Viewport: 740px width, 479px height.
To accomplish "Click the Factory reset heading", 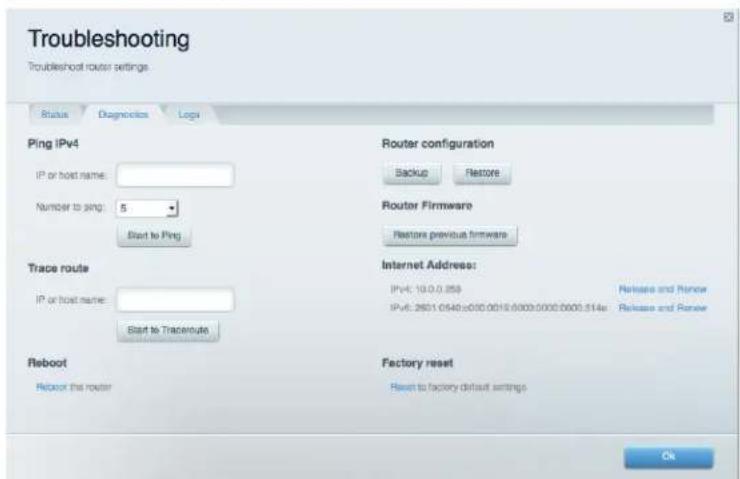I will (417, 363).
